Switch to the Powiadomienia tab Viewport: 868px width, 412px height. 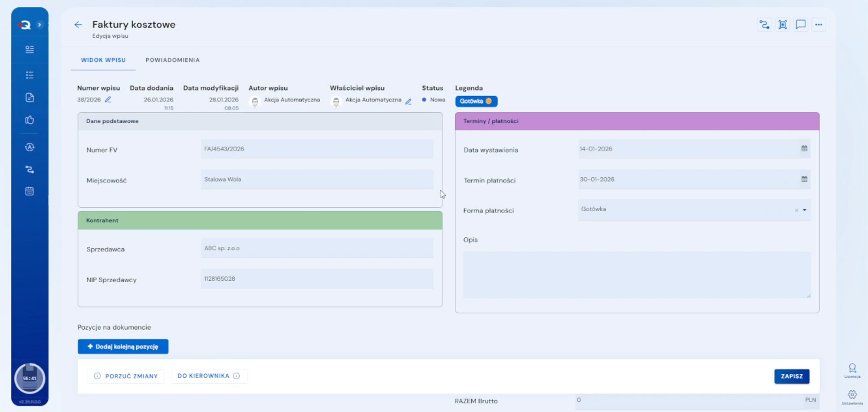172,60
